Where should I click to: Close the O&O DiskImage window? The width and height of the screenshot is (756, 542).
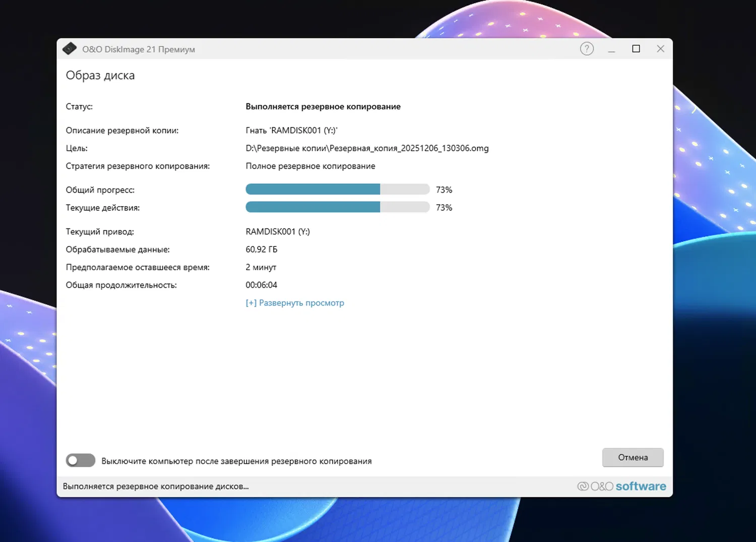point(660,49)
